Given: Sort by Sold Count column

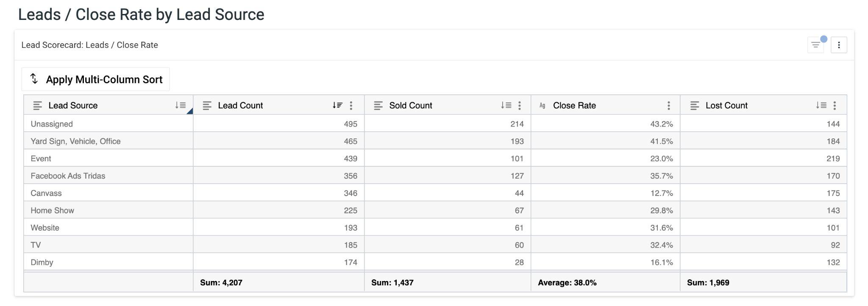Looking at the screenshot, I should tap(506, 105).
